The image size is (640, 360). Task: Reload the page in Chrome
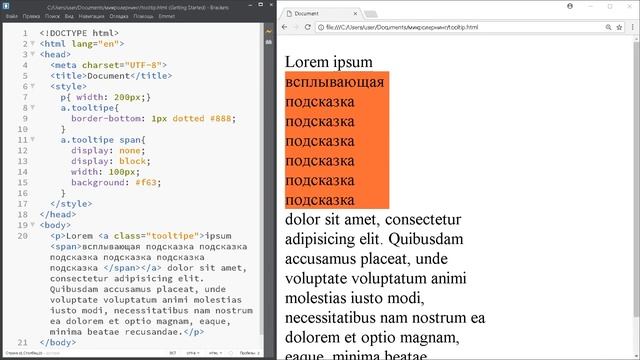307,27
